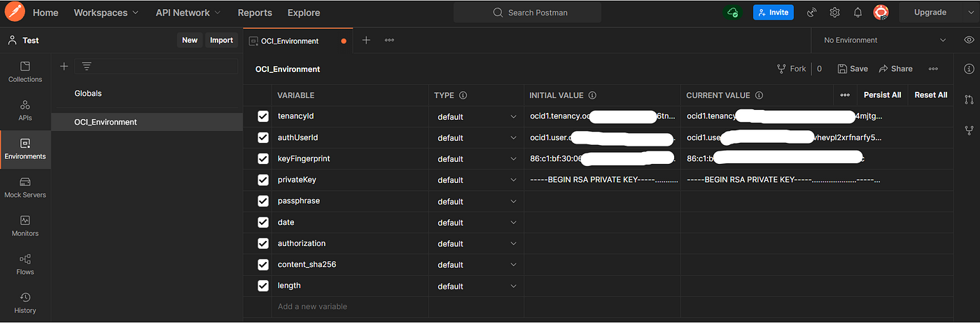Uncheck the authorization variable checkbox
This screenshot has width=980, height=323.
(x=263, y=243)
